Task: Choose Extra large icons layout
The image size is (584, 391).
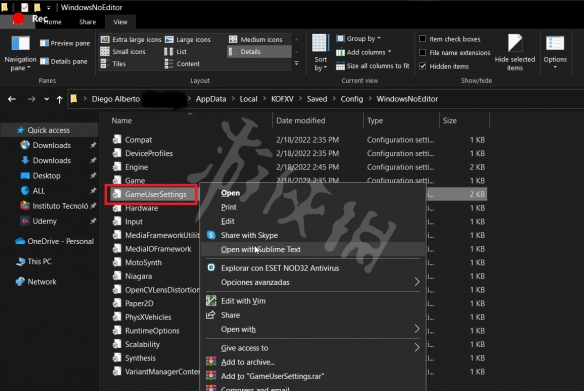Action: tap(131, 39)
